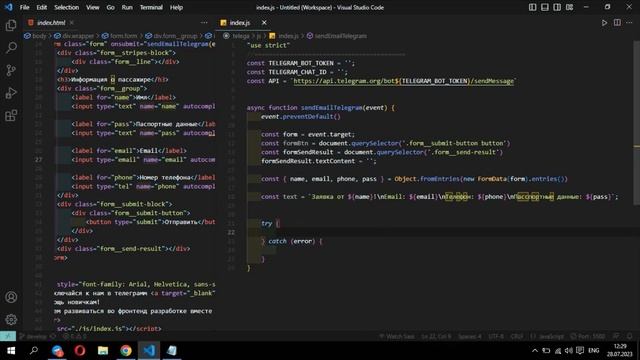Viewport: 640px width, 360px height.
Task: Open the Terminal menu
Action: point(151,7)
